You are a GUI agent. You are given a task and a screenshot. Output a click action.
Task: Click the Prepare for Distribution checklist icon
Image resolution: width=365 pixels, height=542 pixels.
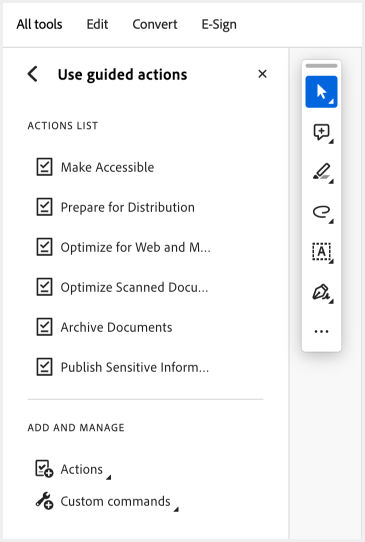tap(45, 207)
